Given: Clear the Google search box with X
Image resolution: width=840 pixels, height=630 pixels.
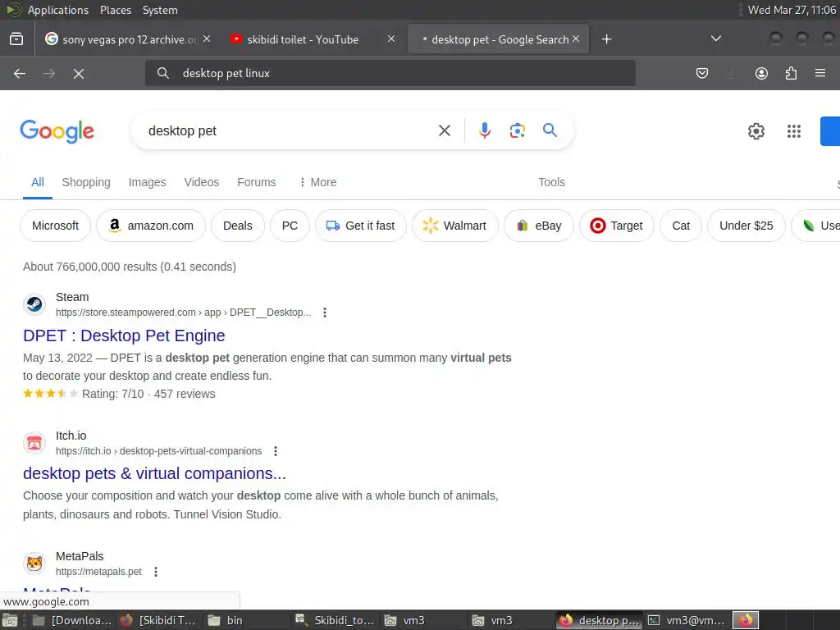Looking at the screenshot, I should tap(444, 130).
